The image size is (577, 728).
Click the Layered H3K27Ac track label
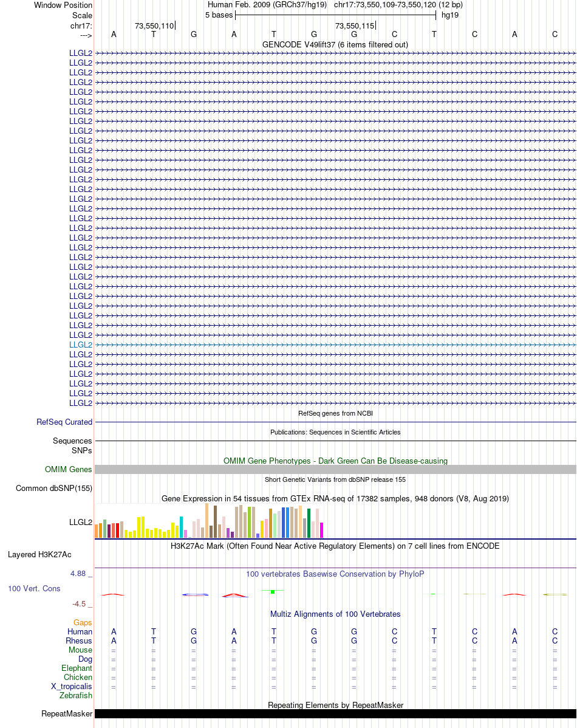pos(39,555)
